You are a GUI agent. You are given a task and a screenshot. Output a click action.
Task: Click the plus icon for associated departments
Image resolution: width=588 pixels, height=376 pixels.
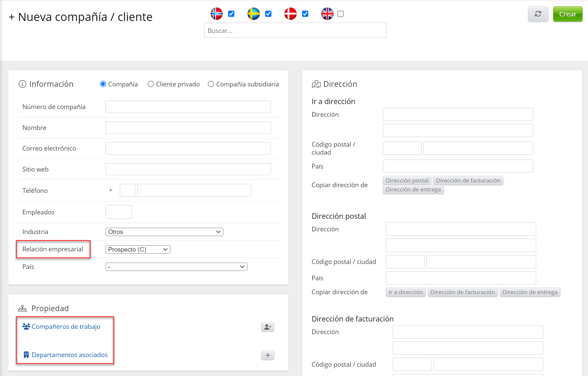click(268, 355)
